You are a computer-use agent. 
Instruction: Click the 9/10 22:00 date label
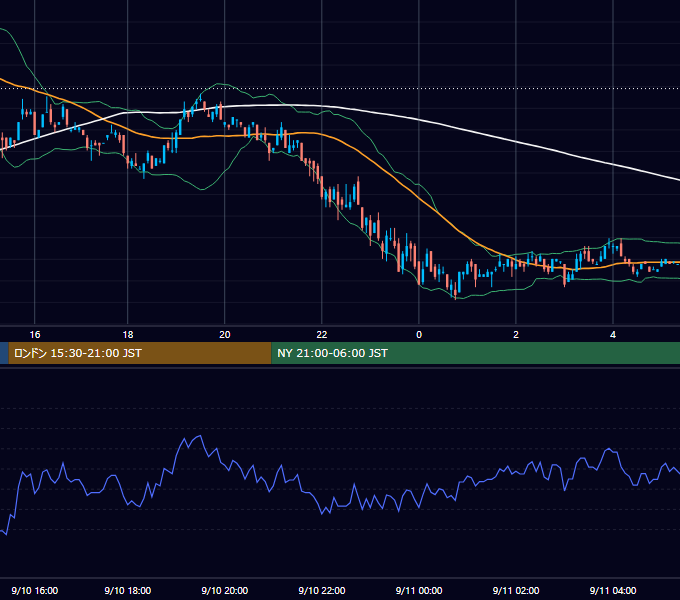[322, 590]
